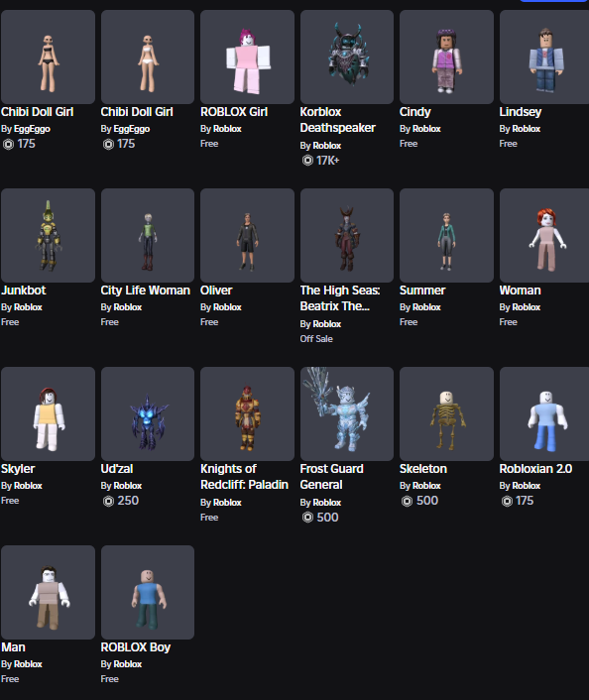Screen dimensions: 589x700
Task: Click the Robux icon on Robloxian 2.0
Action: [x=507, y=501]
